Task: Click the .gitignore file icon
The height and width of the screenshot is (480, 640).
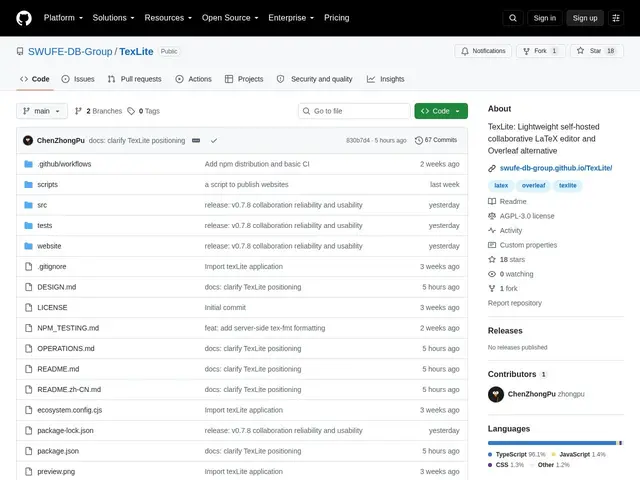Action: (x=28, y=267)
